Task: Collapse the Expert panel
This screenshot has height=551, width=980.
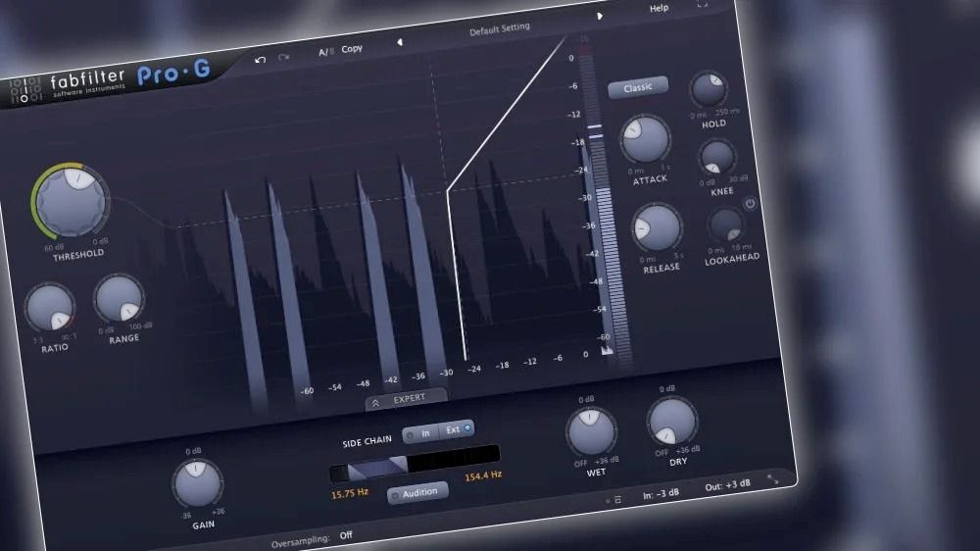Action: (407, 400)
